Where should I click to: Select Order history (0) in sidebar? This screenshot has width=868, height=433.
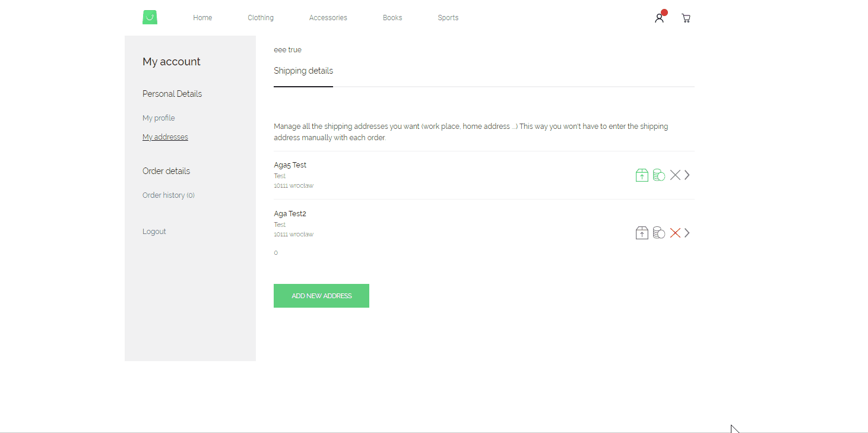pyautogui.click(x=168, y=195)
